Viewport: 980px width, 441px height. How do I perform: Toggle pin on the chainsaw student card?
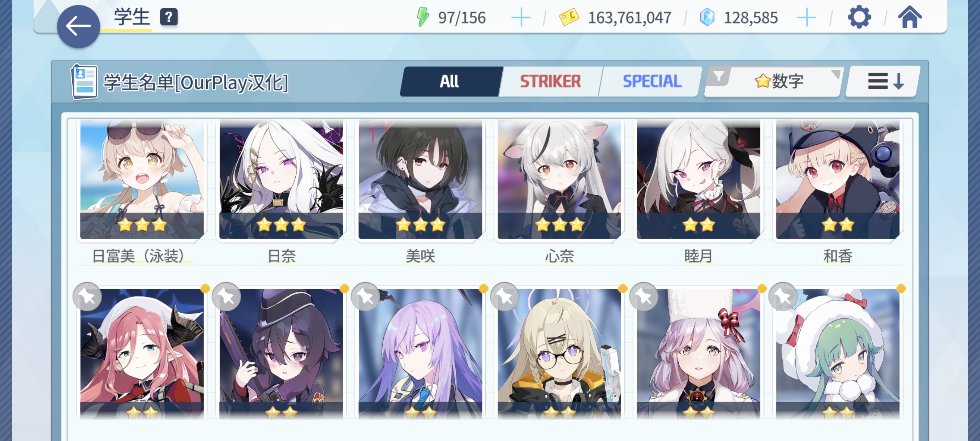(x=226, y=296)
